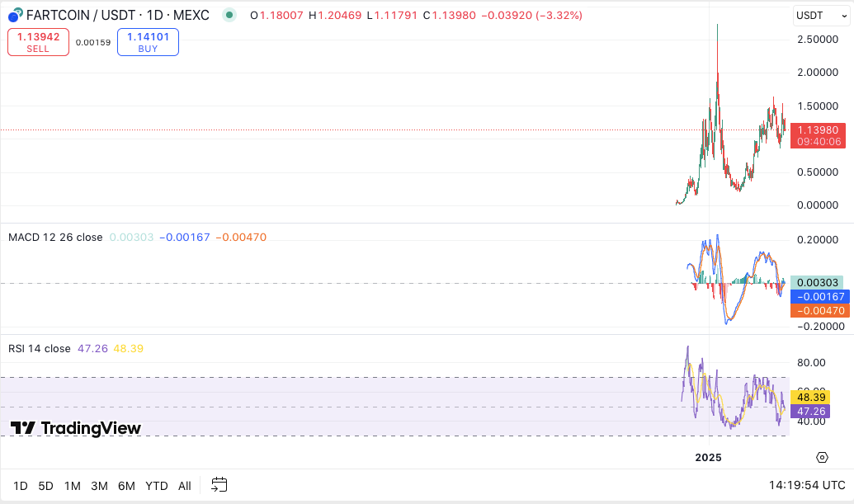Open the USDT currency dropdown

click(820, 15)
